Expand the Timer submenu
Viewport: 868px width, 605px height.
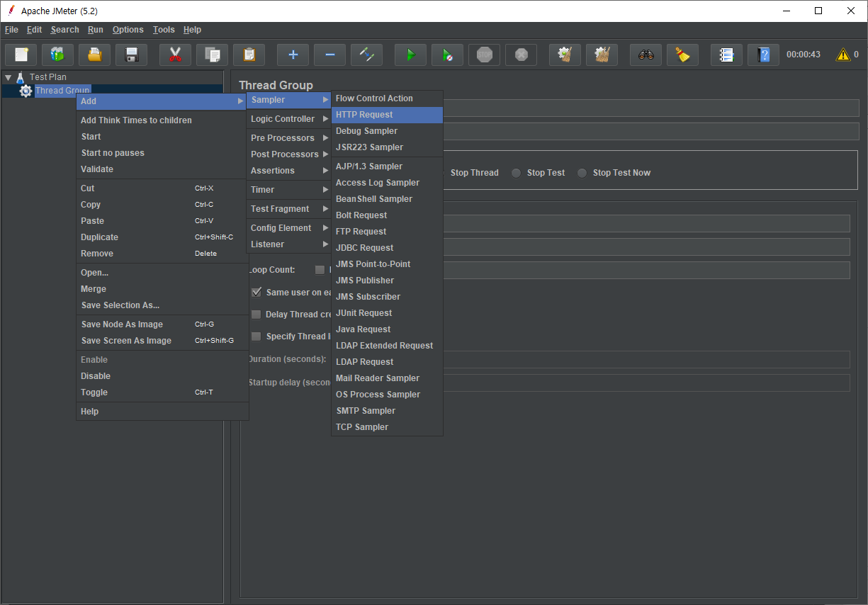(289, 190)
